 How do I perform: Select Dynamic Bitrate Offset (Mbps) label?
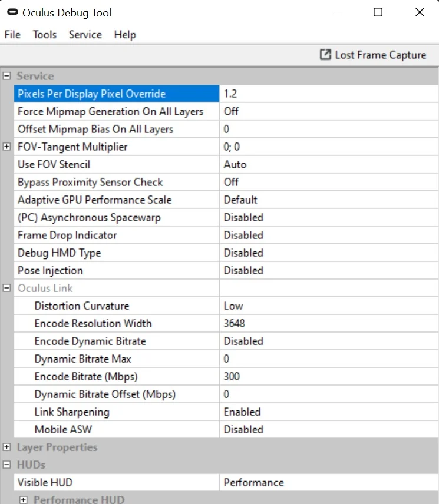click(x=105, y=394)
